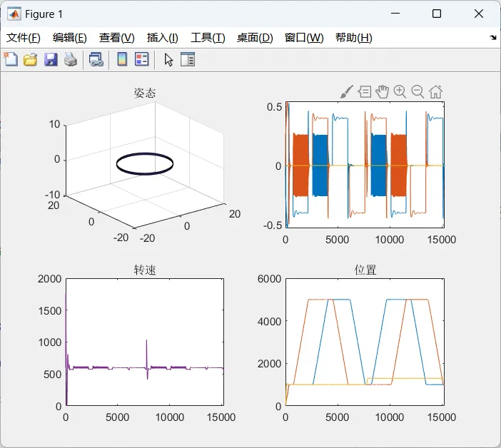Select the pan hand tool above the axes
Viewport: 501px width, 448px height.
pos(382,92)
